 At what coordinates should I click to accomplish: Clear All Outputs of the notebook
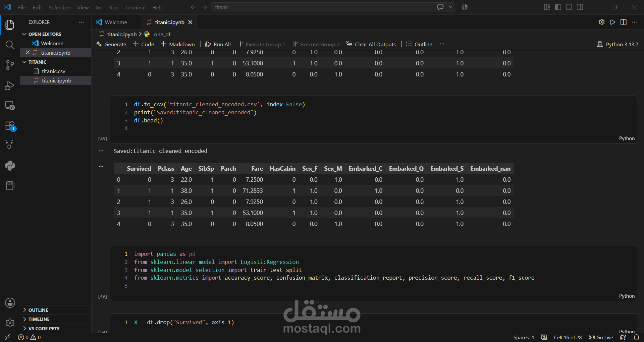[x=371, y=44]
